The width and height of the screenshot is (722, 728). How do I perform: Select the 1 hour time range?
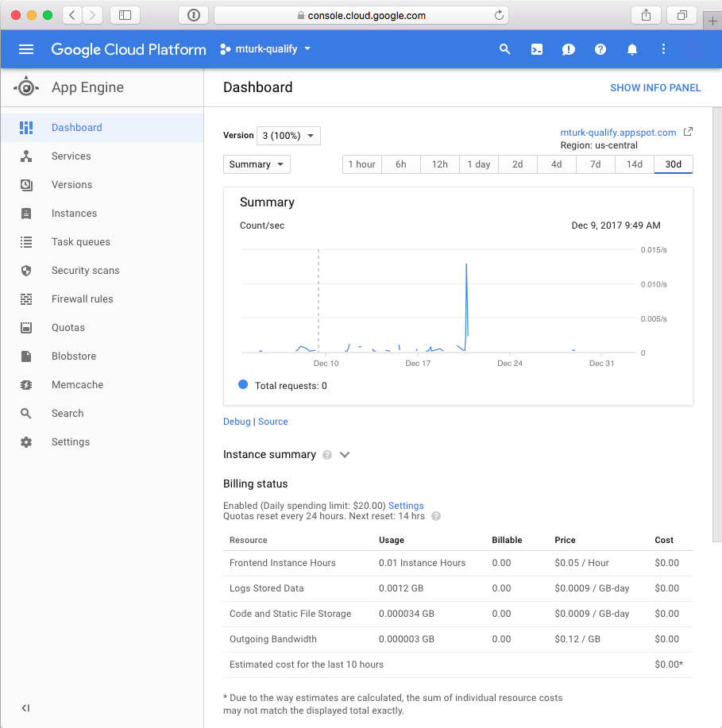(x=362, y=164)
